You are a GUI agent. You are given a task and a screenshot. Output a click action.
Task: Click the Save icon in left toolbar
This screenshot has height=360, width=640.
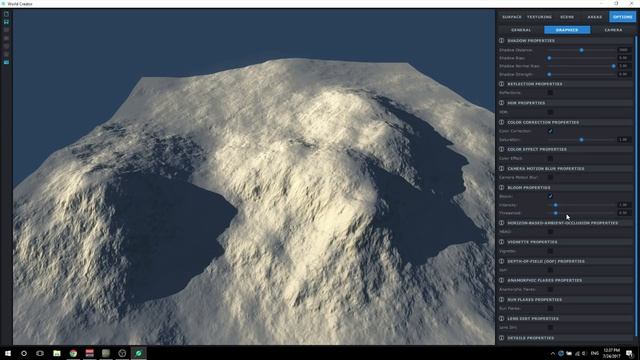pos(6,22)
